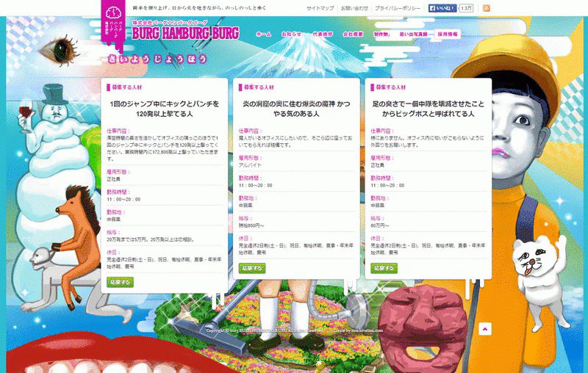
Task: Click アルバイト employment type text
Action: [x=250, y=165]
